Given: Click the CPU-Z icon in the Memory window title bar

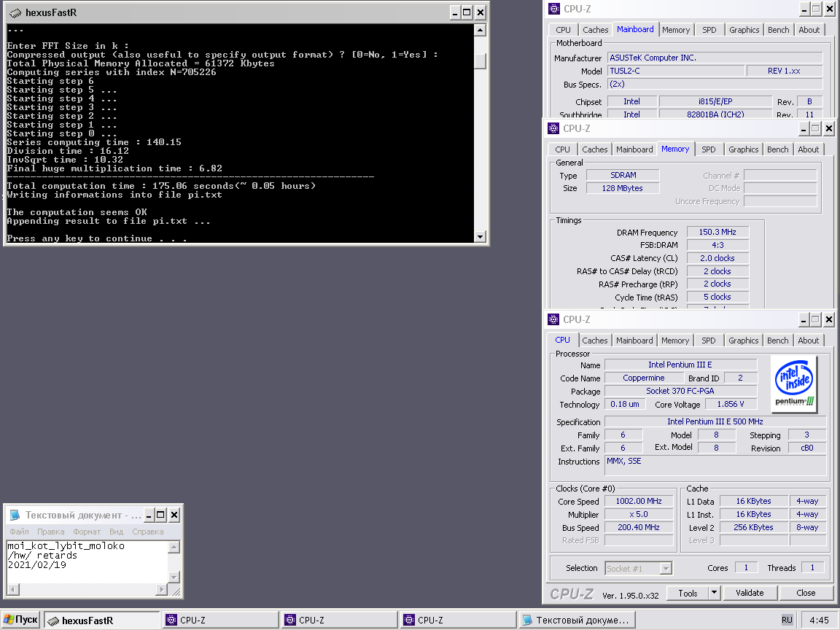Looking at the screenshot, I should 553,128.
